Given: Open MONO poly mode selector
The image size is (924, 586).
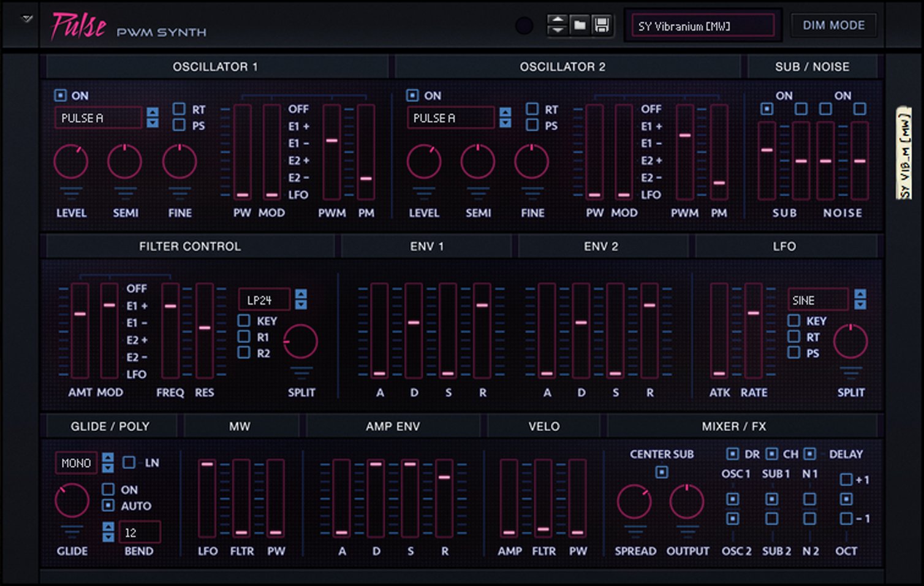Looking at the screenshot, I should [76, 463].
